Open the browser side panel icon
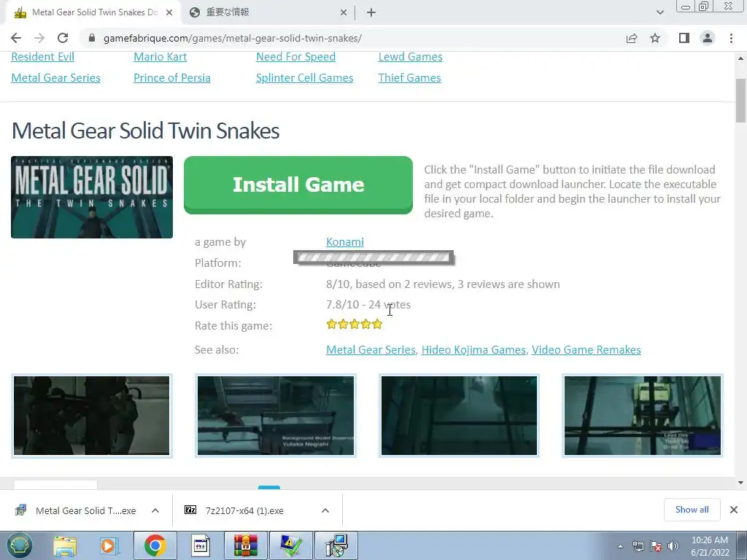The image size is (747, 560). 684,38
